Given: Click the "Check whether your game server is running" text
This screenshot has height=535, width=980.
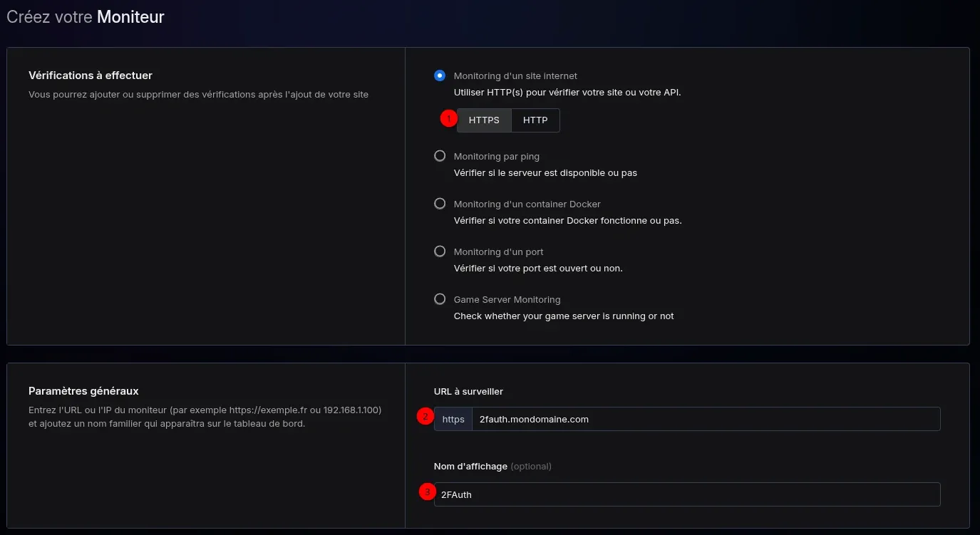Looking at the screenshot, I should [x=563, y=316].
